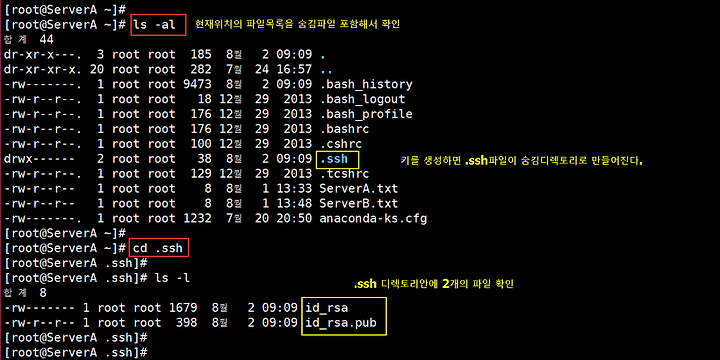Click the first '[root@ServerA ~]#' prompt
The image size is (720, 360).
click(x=65, y=10)
